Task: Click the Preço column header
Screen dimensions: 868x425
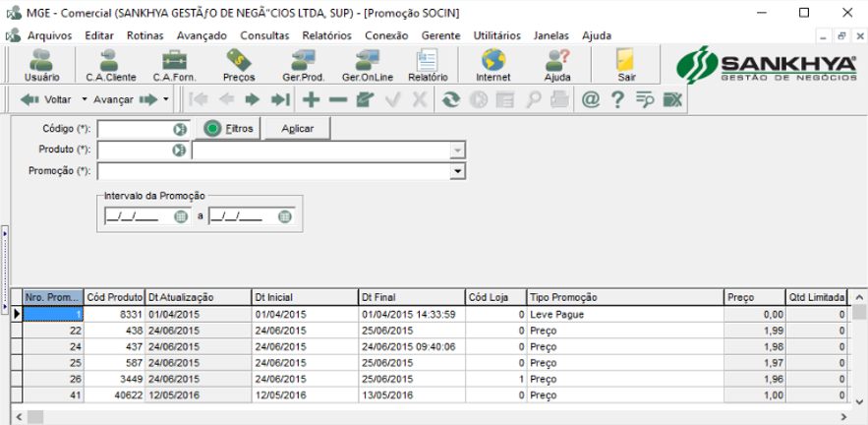Action: tap(755, 297)
